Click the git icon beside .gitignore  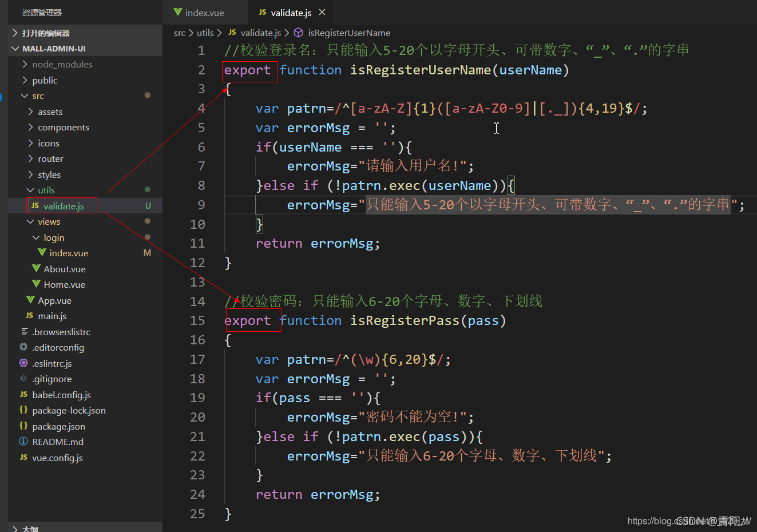[23, 378]
